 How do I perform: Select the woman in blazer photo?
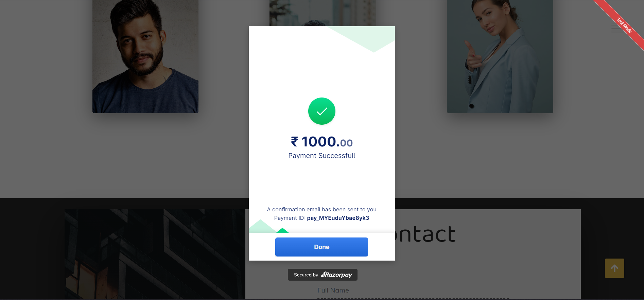pyautogui.click(x=500, y=56)
